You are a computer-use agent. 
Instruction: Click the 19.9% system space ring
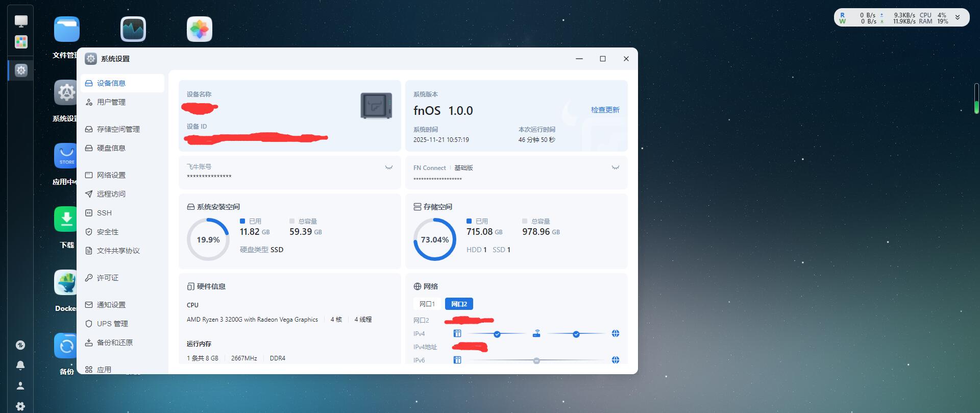pos(208,239)
